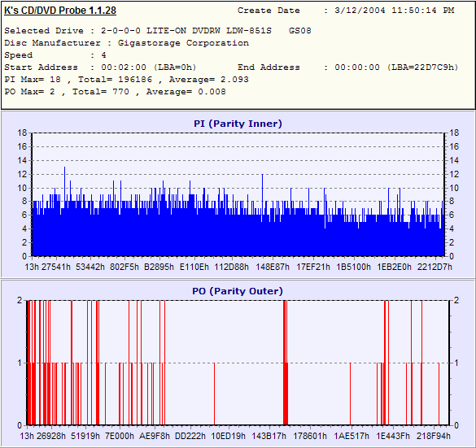
Task: Click the Create Date timestamp
Action: [x=395, y=11]
